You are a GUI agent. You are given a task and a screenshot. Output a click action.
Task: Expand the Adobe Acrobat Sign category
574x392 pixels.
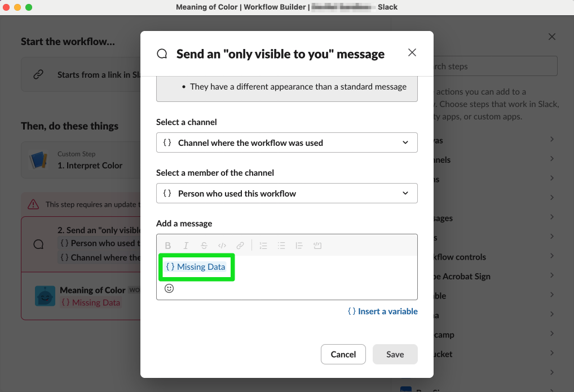coord(485,276)
